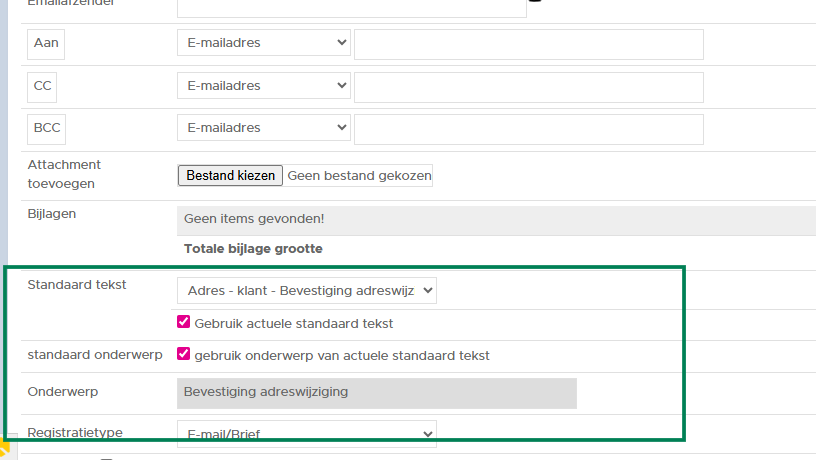Image resolution: width=816 pixels, height=460 pixels.
Task: Click the CC recipient button
Action: [x=42, y=87]
